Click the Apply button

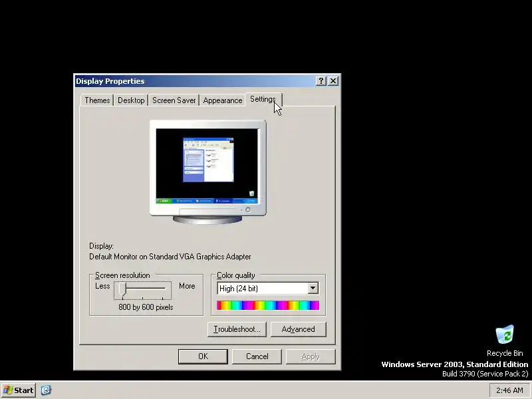point(311,356)
